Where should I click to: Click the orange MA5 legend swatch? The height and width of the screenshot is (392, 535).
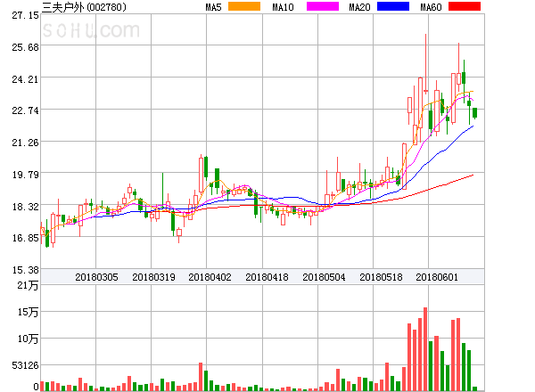point(244,6)
